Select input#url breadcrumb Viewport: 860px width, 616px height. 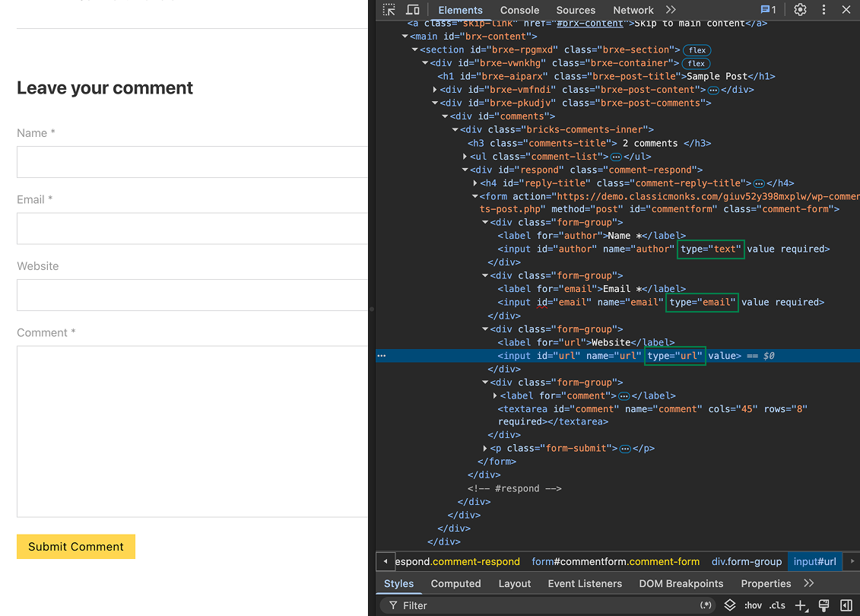(x=814, y=562)
